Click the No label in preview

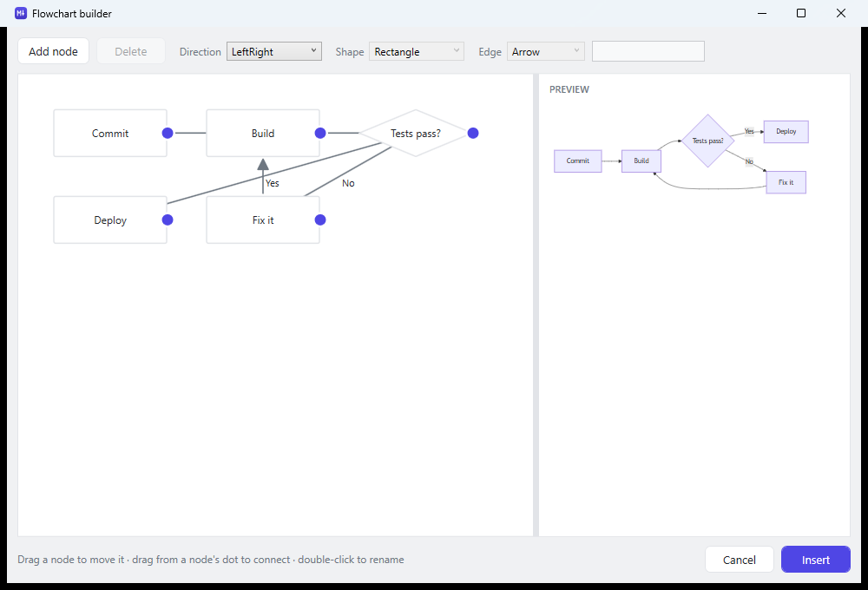[749, 161]
